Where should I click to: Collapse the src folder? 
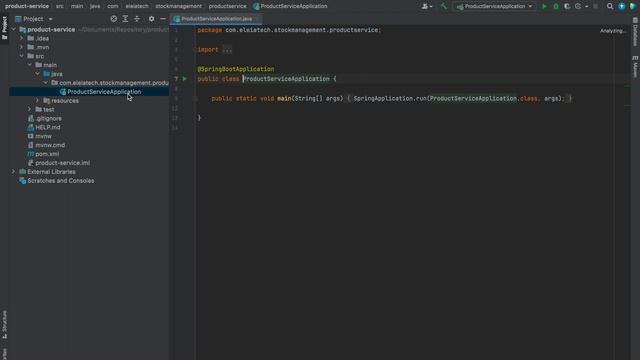[22, 56]
